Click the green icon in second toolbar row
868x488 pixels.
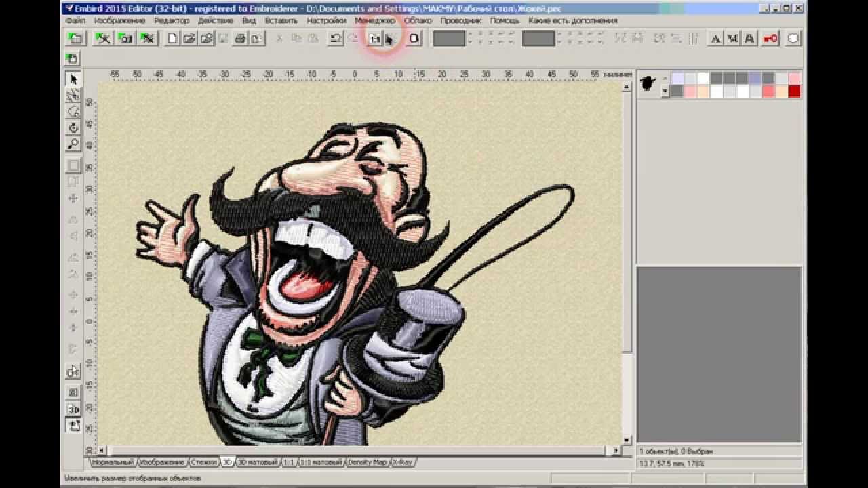pos(73,59)
